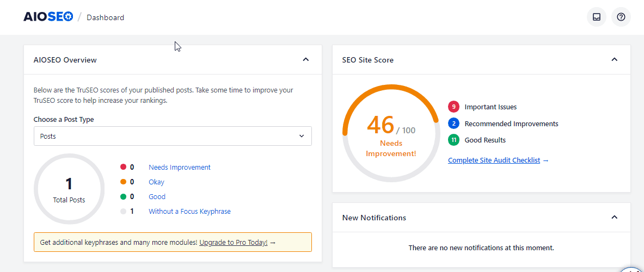Click the SEO Site Score heading
644x272 pixels.
(367, 60)
